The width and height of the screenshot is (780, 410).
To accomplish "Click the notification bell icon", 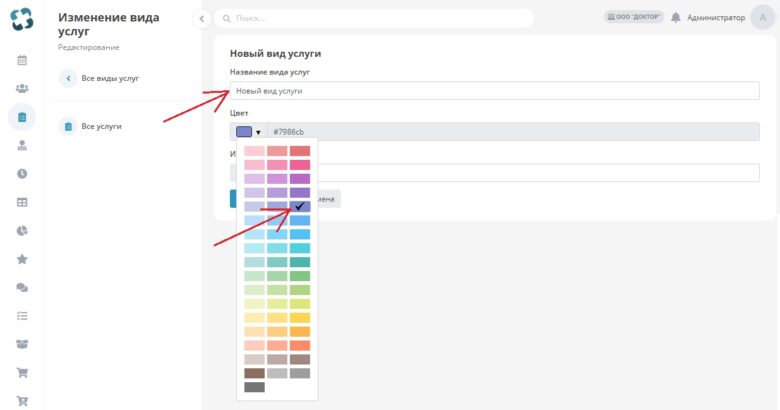I will 675,17.
